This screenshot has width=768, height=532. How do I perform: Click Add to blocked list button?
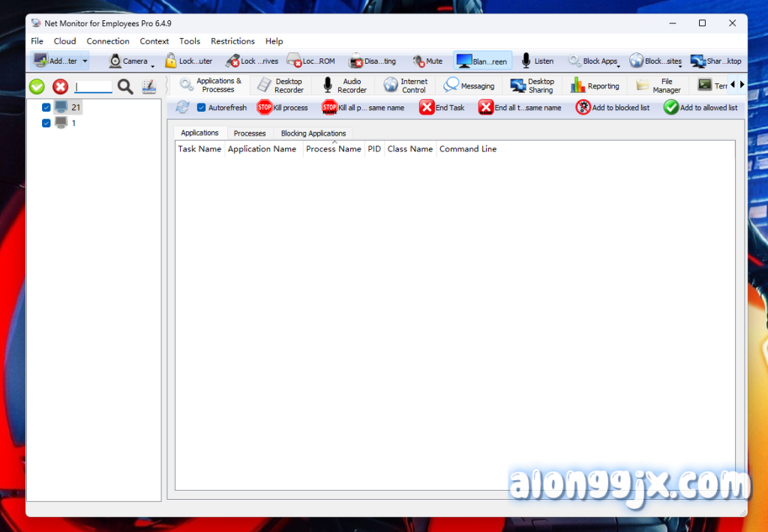[x=613, y=108]
